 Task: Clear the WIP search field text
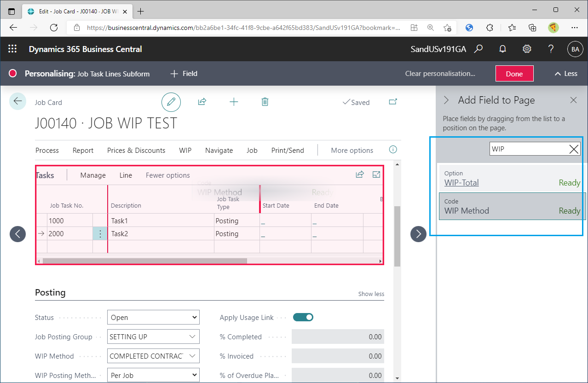(x=574, y=149)
